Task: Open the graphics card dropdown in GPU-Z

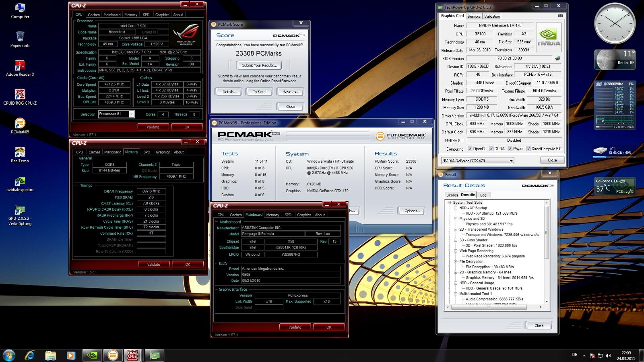Action: click(478, 161)
